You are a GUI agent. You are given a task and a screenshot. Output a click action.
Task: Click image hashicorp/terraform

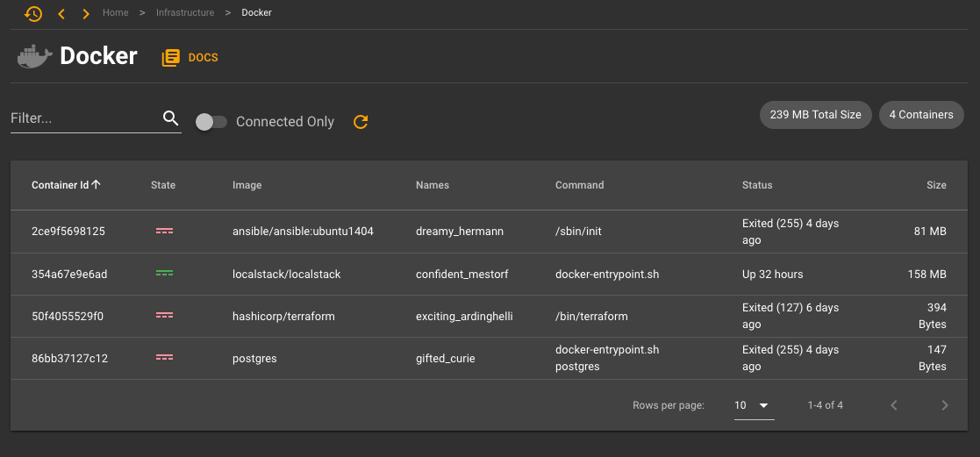(283, 317)
